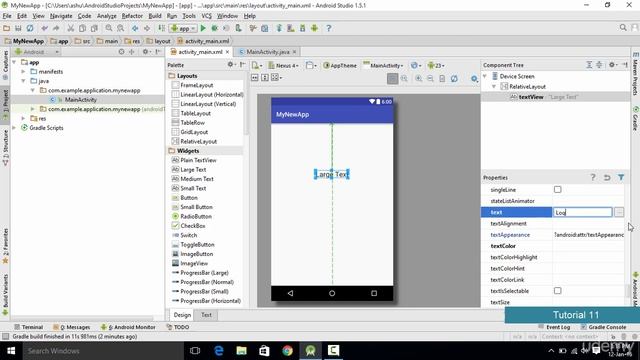The width and height of the screenshot is (640, 360).
Task: Open the Nexus 4 device dropdown
Action: (x=283, y=65)
